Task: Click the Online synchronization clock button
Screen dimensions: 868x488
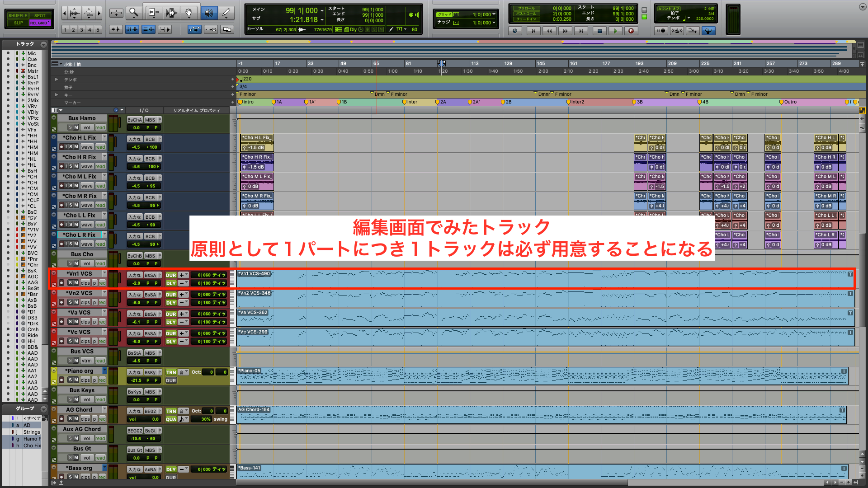Action: (x=515, y=31)
